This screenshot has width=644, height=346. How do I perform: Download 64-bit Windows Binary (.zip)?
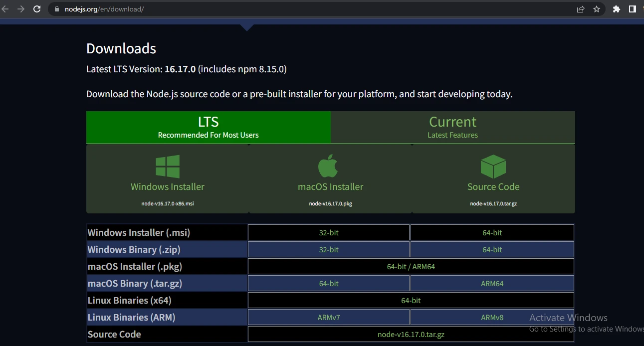(x=492, y=250)
